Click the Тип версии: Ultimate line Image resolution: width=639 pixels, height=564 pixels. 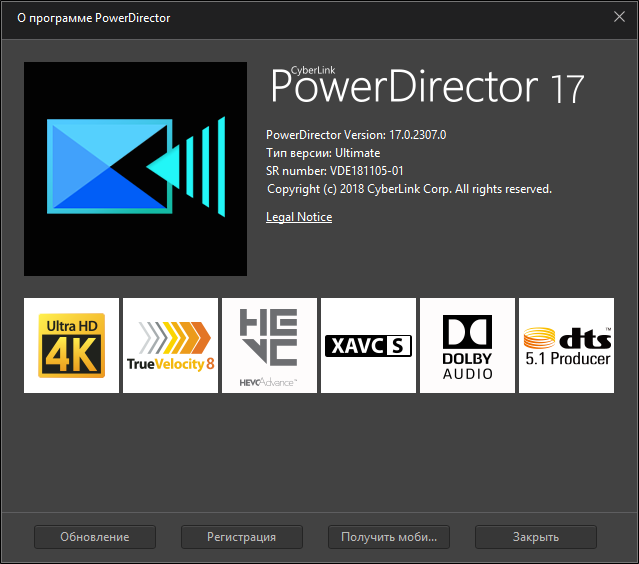pyautogui.click(x=323, y=153)
